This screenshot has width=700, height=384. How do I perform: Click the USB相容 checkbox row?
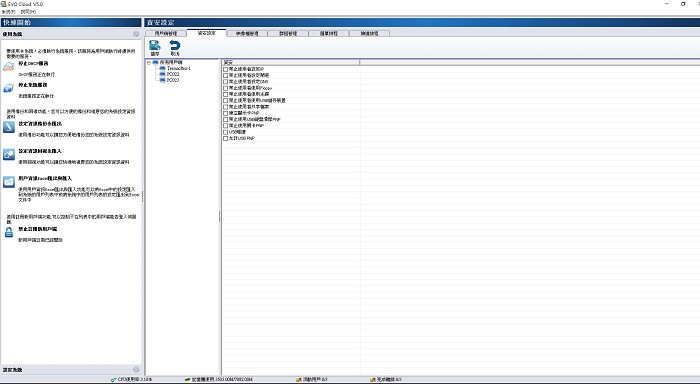pyautogui.click(x=235, y=132)
